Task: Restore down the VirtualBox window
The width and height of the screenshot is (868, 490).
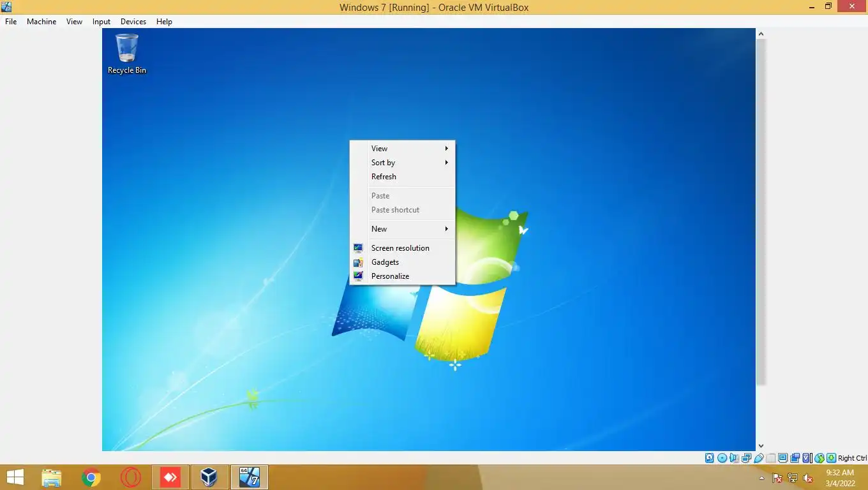Action: (x=828, y=6)
